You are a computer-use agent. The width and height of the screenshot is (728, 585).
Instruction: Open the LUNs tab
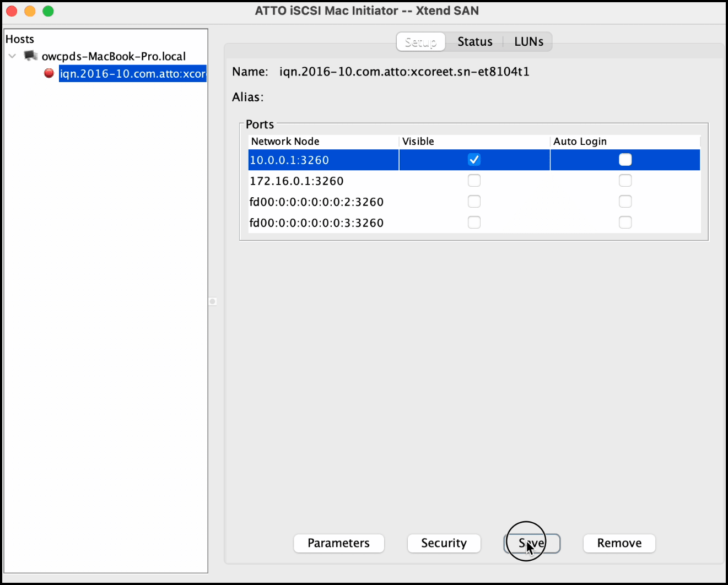tap(529, 42)
